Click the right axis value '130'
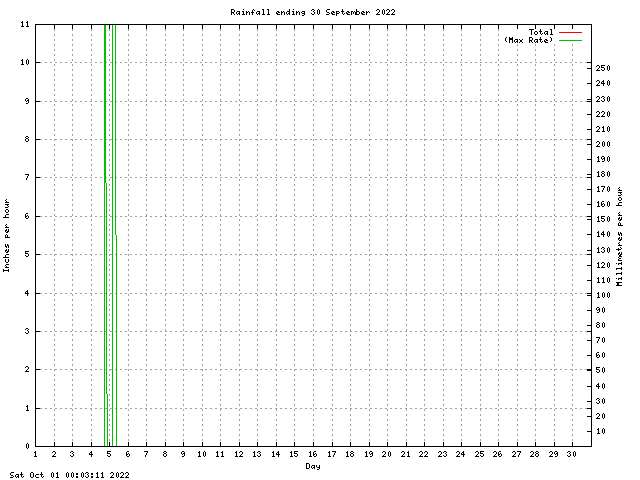The image size is (640, 480). pos(603,250)
